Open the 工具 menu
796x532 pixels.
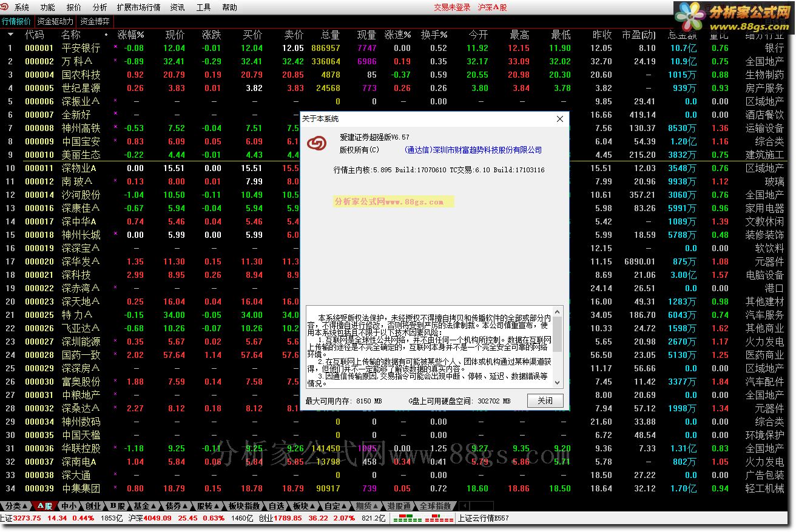pos(204,7)
